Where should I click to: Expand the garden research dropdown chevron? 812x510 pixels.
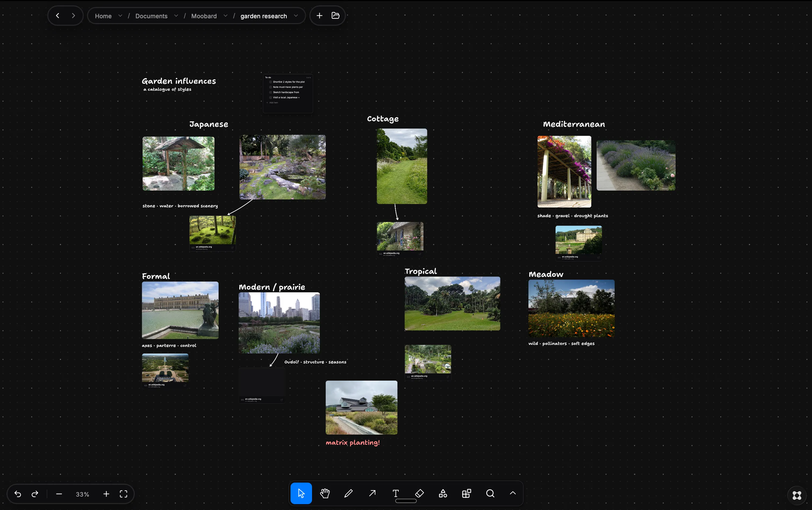tap(296, 16)
